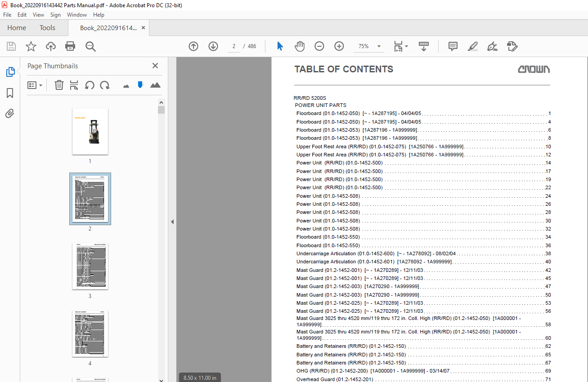Viewport: 588px width, 382px height.
Task: Zoom in with the plus icon
Action: pos(339,46)
